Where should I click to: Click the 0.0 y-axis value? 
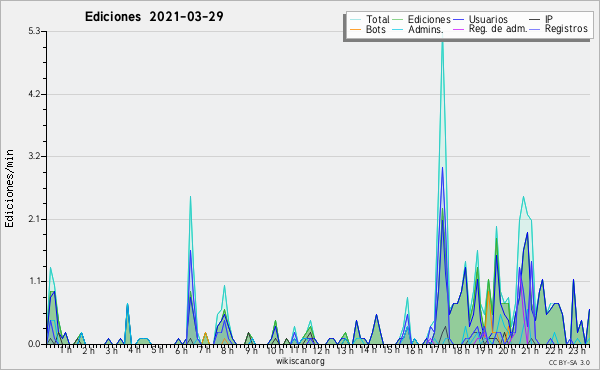coord(34,344)
